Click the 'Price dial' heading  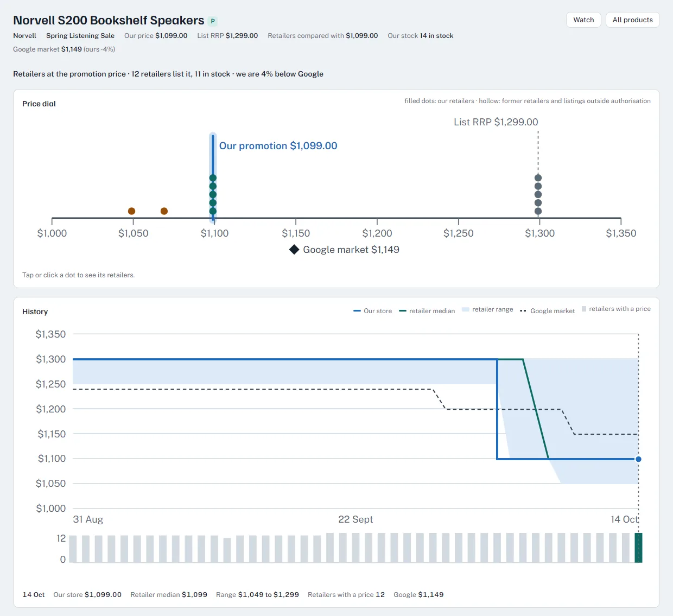39,104
